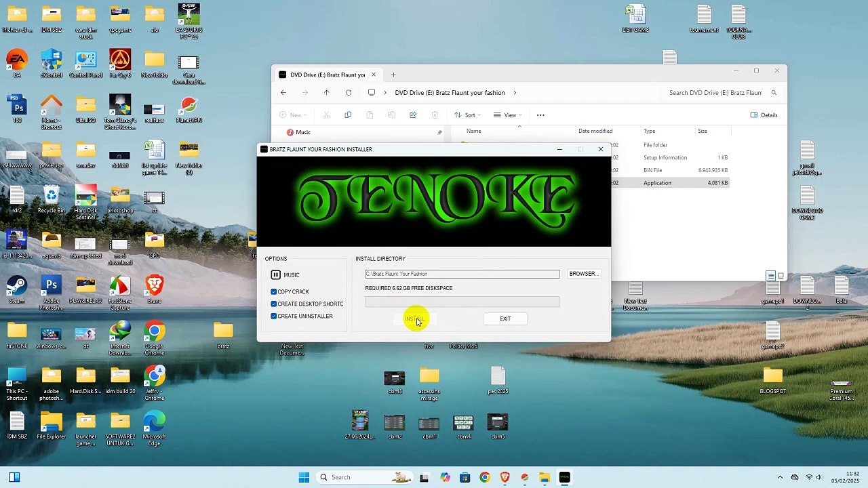This screenshot has height=488, width=868.
Task: Sort by the Type column header
Action: coord(650,131)
